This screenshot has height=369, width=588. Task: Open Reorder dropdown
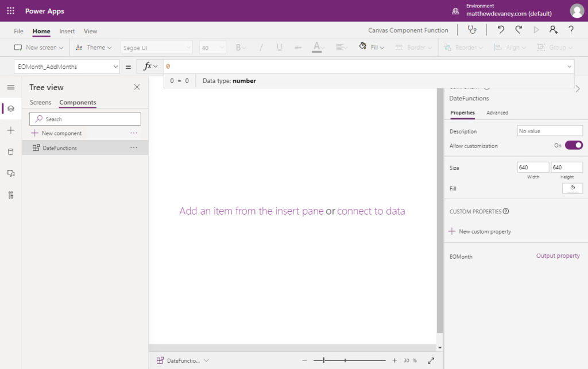pos(463,48)
